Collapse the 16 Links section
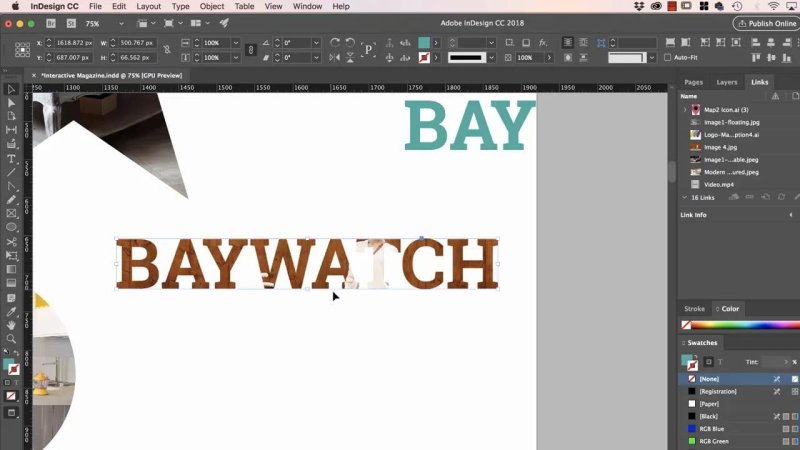The width and height of the screenshot is (800, 450). (685, 197)
